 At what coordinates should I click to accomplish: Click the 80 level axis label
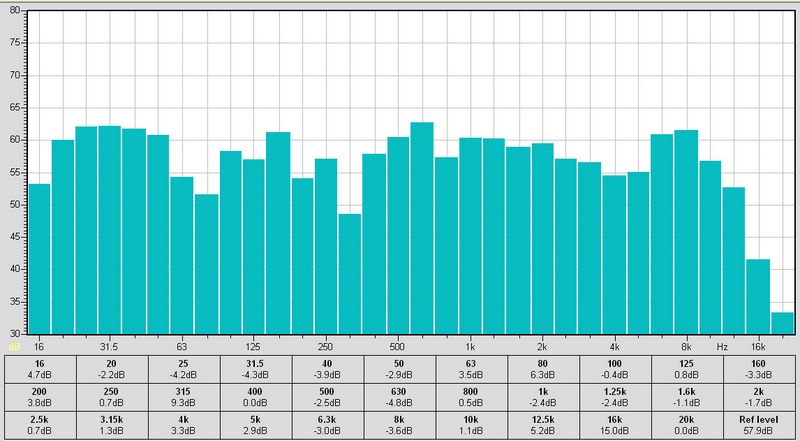(15, 10)
